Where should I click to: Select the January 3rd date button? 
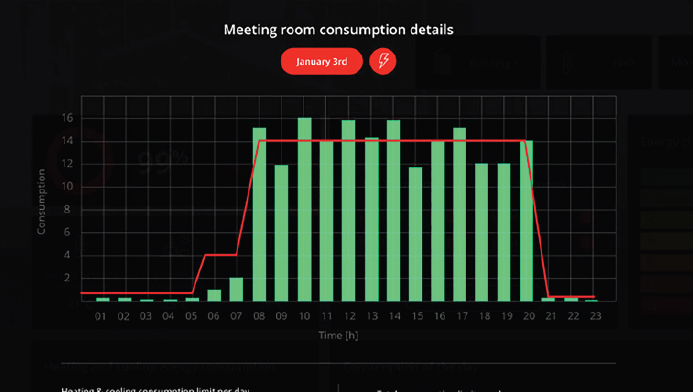pyautogui.click(x=322, y=61)
